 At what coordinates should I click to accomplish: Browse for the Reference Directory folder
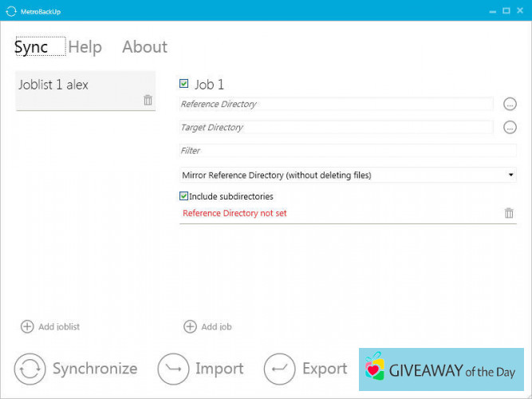(x=510, y=104)
